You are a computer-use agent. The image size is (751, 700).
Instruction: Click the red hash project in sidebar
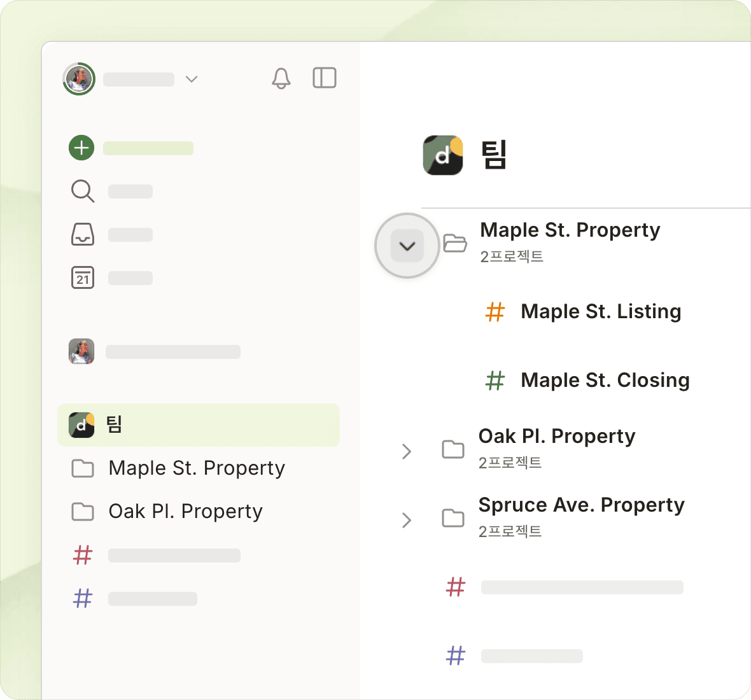[83, 555]
